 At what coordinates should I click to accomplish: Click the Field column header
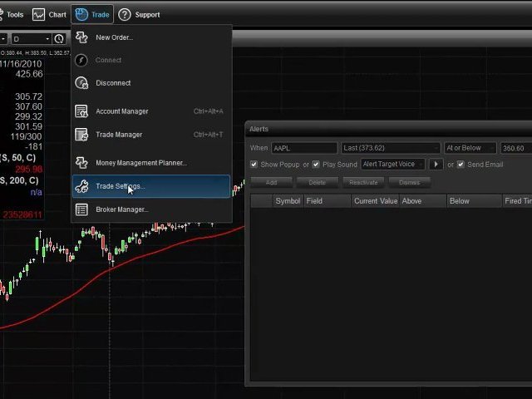[328, 201]
